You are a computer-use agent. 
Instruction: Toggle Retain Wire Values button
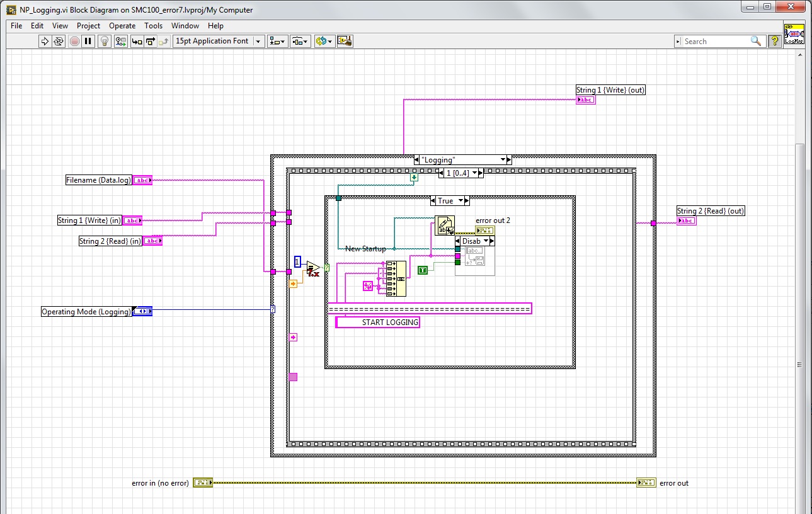tap(120, 41)
